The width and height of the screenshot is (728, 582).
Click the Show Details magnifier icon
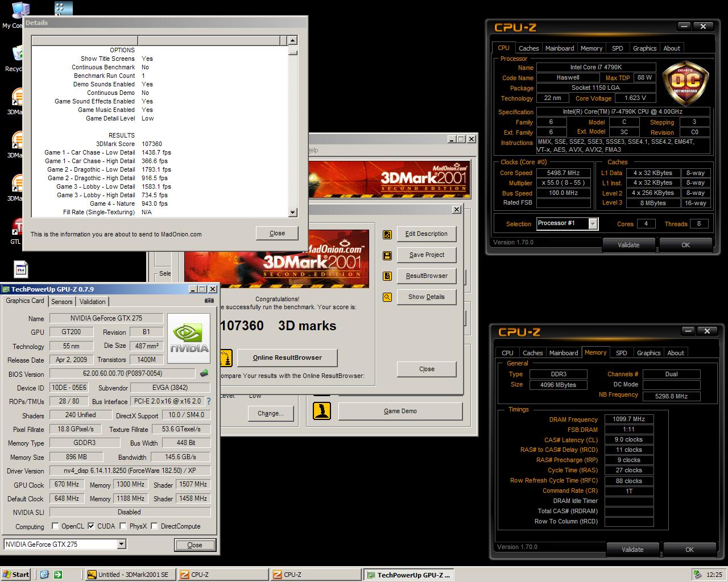pos(387,297)
